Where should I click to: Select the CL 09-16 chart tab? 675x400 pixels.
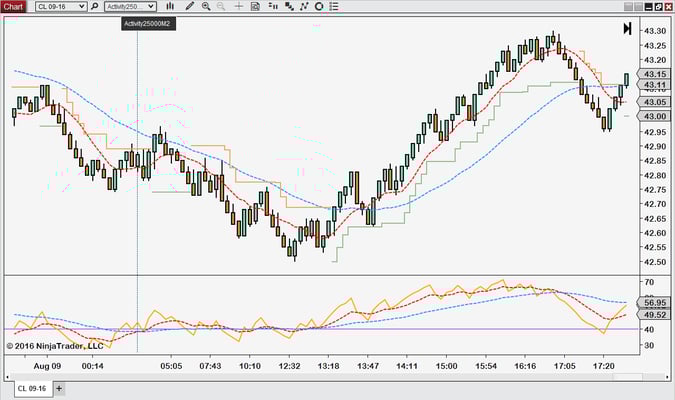[x=31, y=388]
